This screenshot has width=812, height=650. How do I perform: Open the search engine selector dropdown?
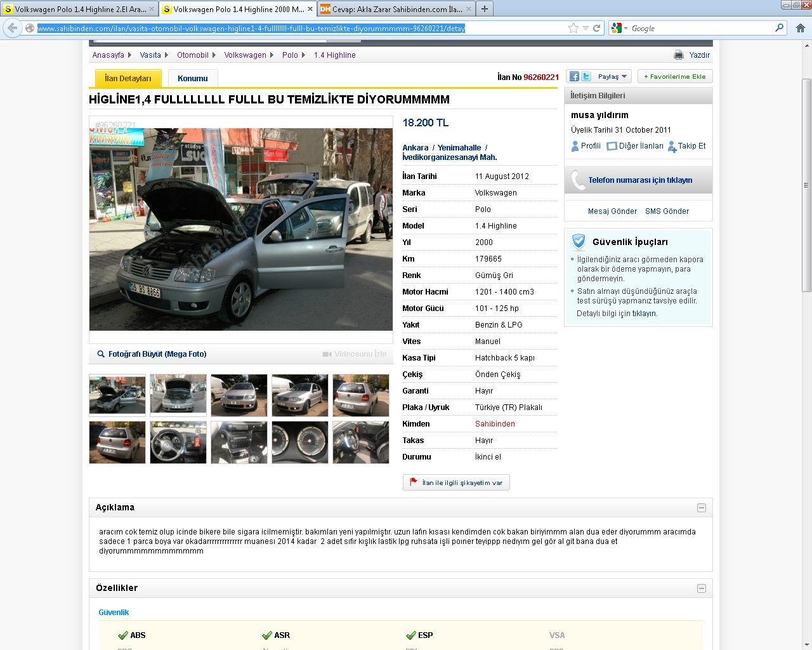[x=619, y=28]
